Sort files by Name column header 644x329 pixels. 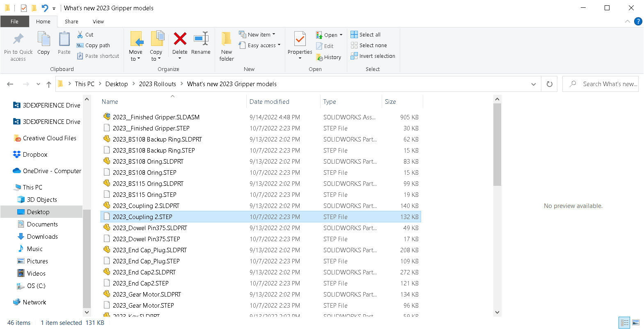point(173,102)
